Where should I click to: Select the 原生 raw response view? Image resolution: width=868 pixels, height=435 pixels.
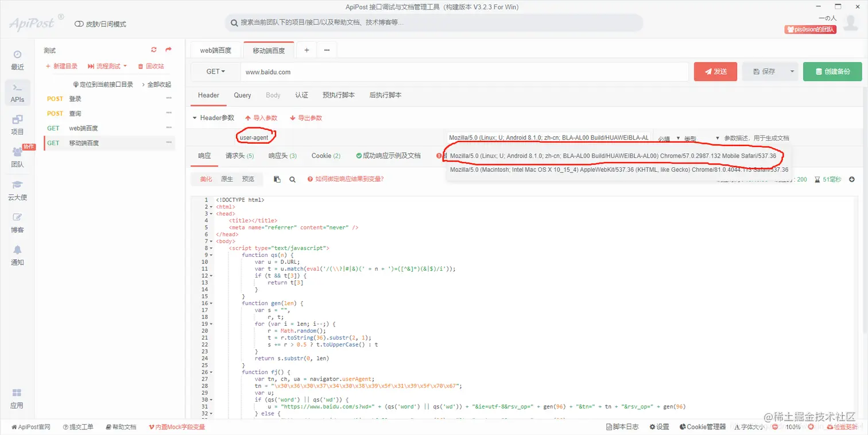227,179
